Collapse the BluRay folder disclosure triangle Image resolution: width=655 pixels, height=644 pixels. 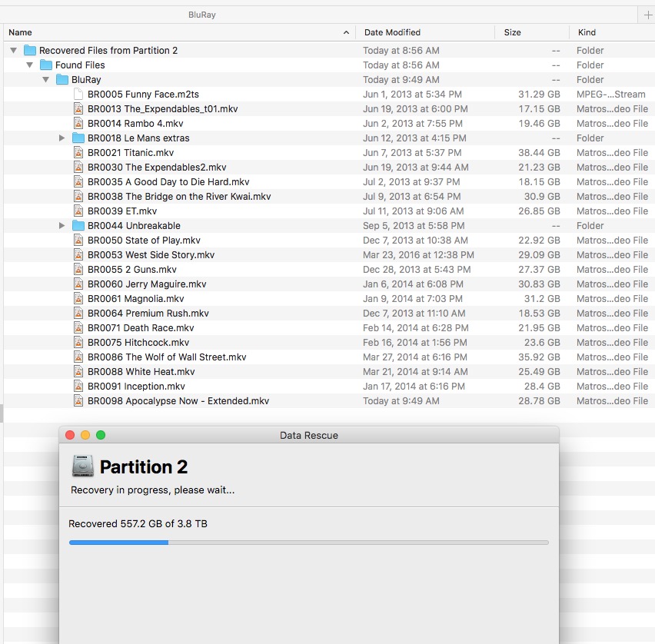tap(46, 80)
